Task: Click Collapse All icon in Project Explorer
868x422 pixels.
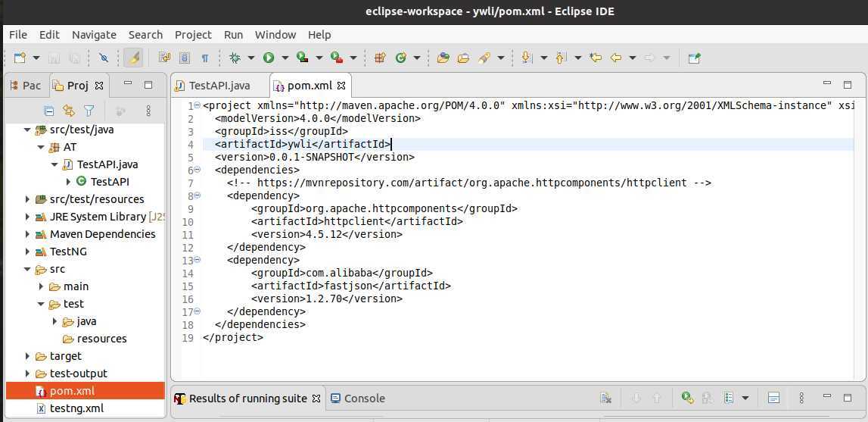Action: tap(48, 111)
